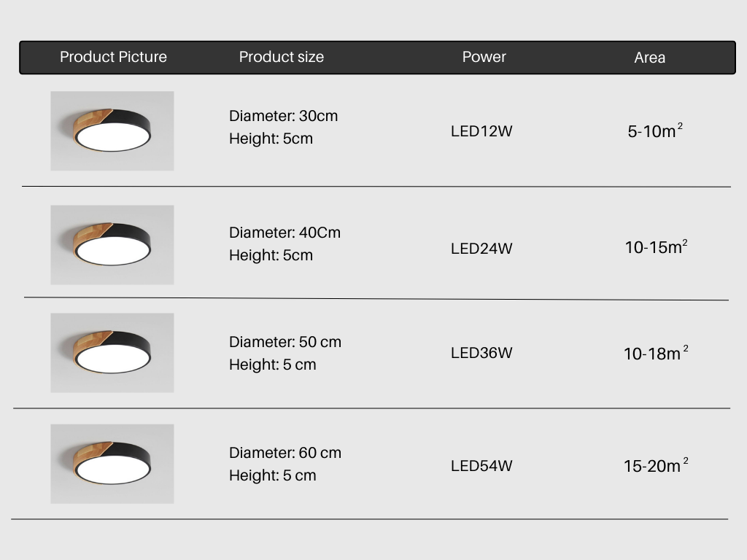The height and width of the screenshot is (560, 747).
Task: Select the 10-15m² area value
Action: click(x=655, y=247)
